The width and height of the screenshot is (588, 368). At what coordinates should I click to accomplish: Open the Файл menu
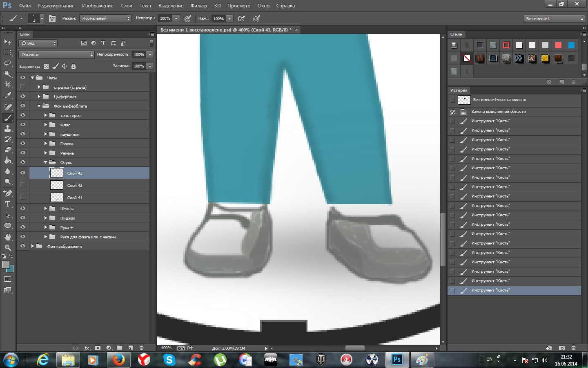click(25, 6)
